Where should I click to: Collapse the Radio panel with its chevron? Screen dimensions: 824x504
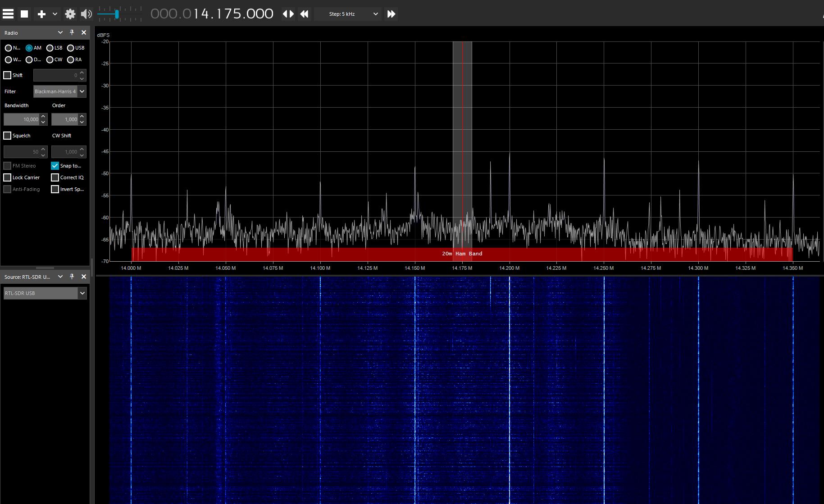tap(60, 32)
